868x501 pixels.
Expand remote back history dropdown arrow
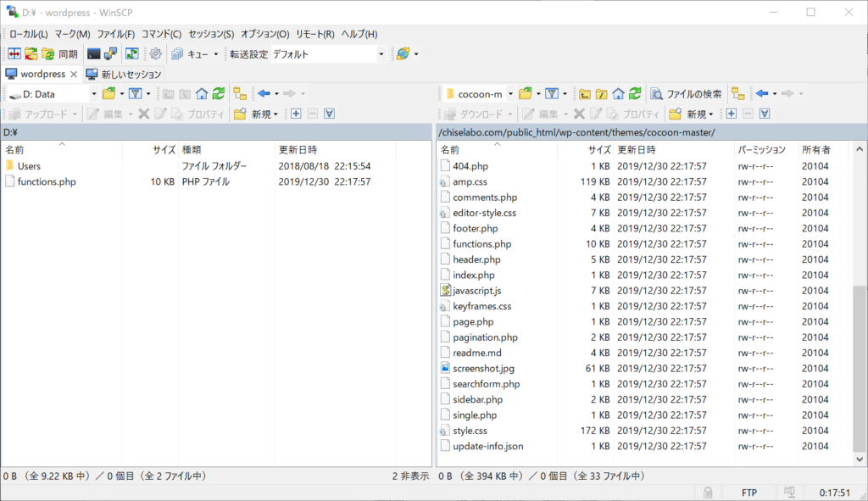(x=775, y=94)
